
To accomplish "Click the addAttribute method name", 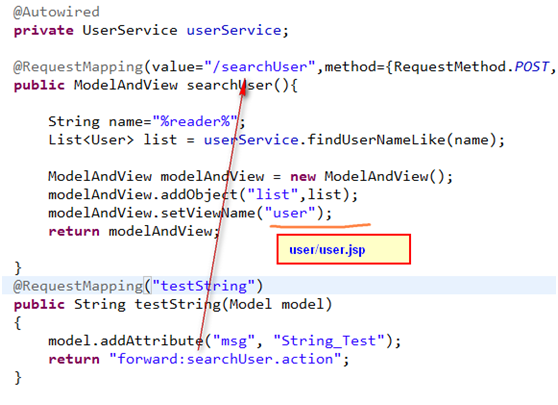I will tap(151, 341).
